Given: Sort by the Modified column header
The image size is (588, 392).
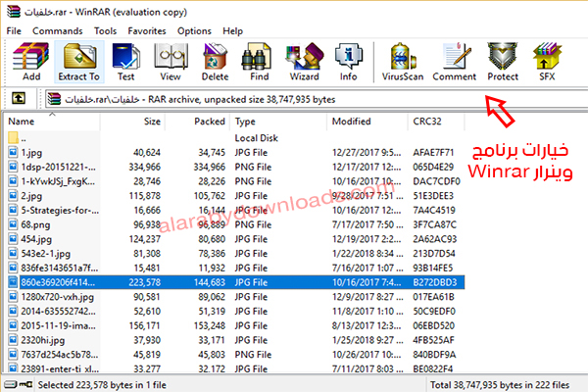Looking at the screenshot, I should (367, 122).
